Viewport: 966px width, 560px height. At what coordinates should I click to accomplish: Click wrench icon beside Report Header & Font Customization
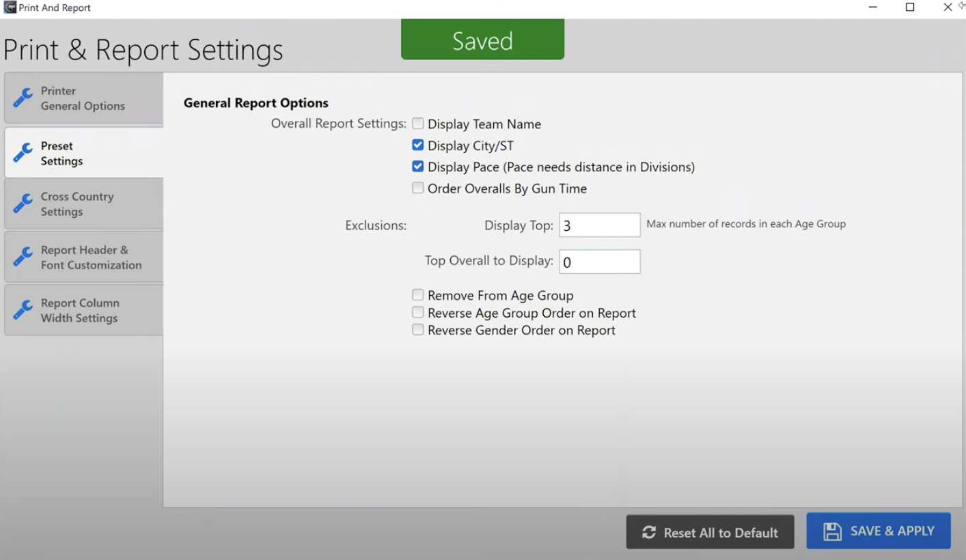pos(23,257)
